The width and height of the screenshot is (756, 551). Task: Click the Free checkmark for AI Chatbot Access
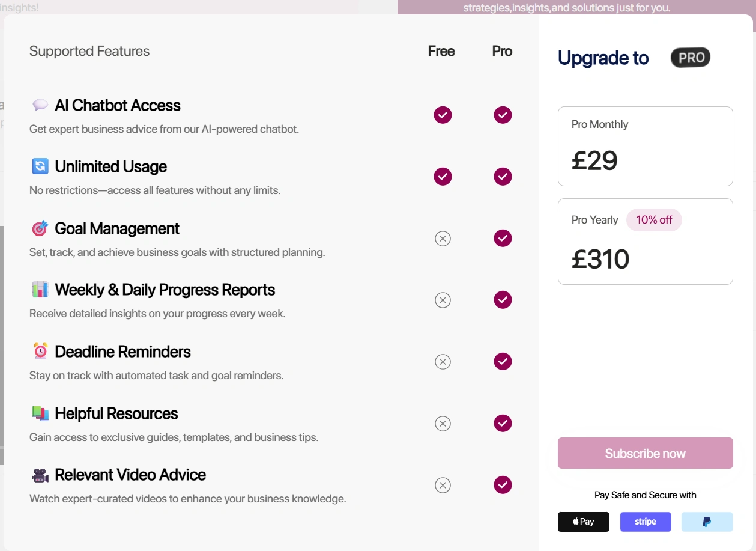point(443,115)
